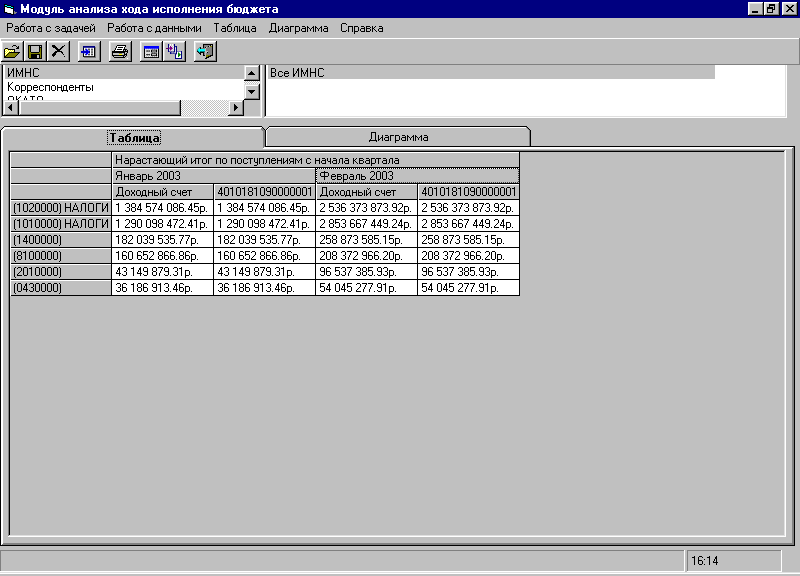Screen dimensions: 800x576
Task: Click January Доходный счет cell 1 384 574 086.45р.
Action: pyautogui.click(x=162, y=208)
